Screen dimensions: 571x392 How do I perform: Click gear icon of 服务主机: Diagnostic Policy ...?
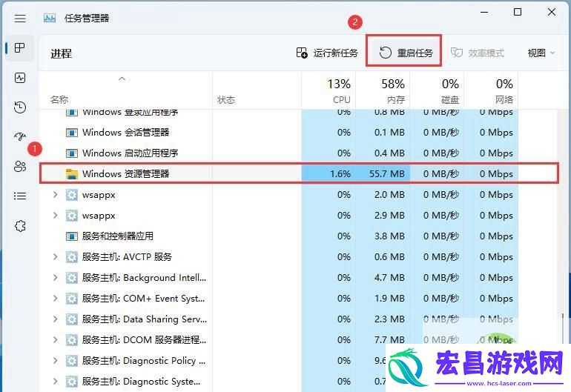[72, 361]
